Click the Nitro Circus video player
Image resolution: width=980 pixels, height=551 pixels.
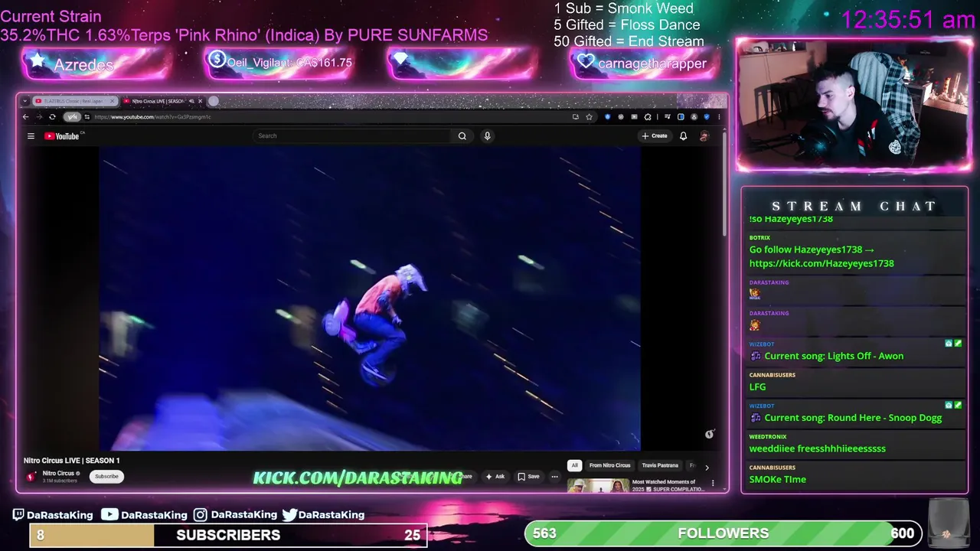click(x=370, y=298)
